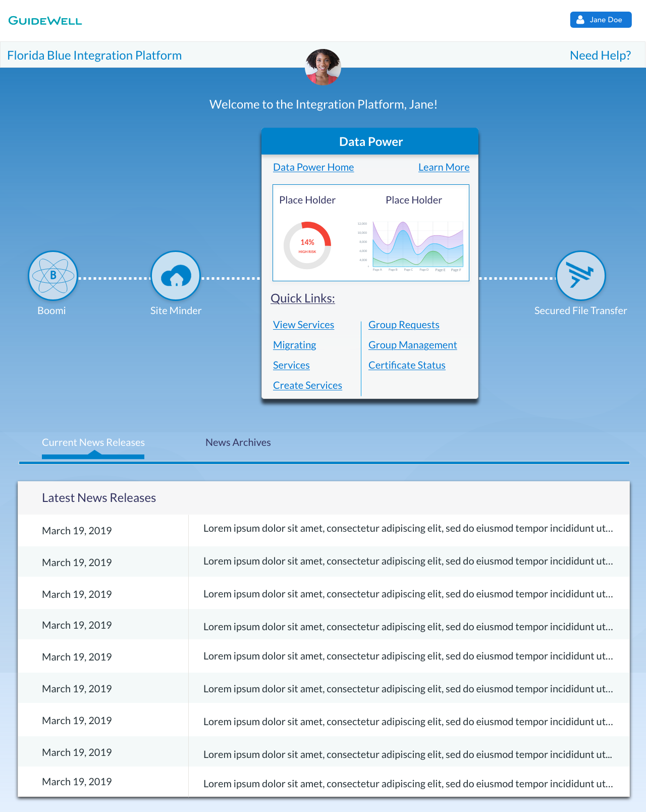Open the Boomi atom icon
Viewport: 646px width, 812px height.
coord(53,276)
